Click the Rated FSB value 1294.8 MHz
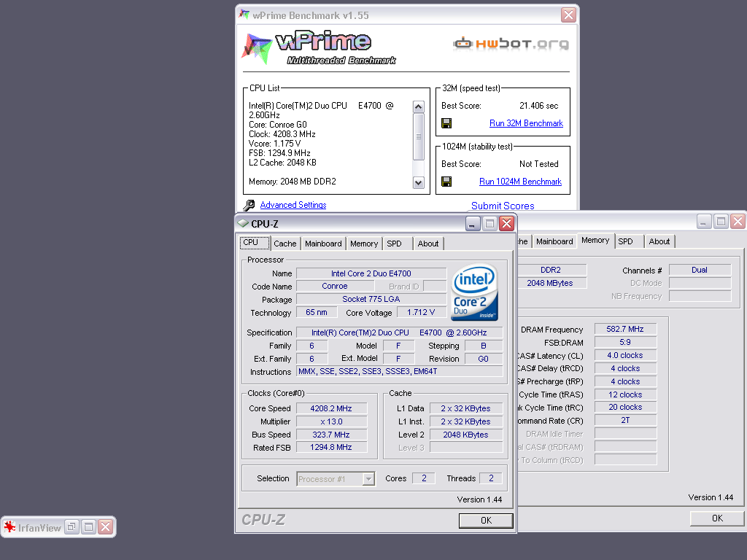The width and height of the screenshot is (747, 560). click(331, 447)
